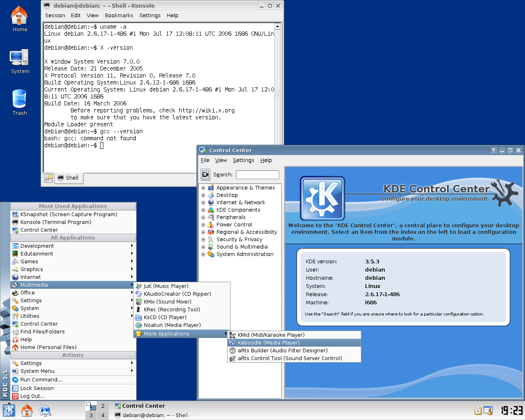The width and height of the screenshot is (525, 420).
Task: Switch to virtual desktop 4 in pager
Action: coord(103,415)
